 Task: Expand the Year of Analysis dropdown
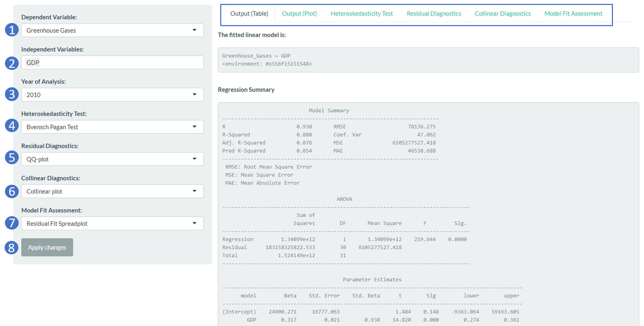click(112, 95)
